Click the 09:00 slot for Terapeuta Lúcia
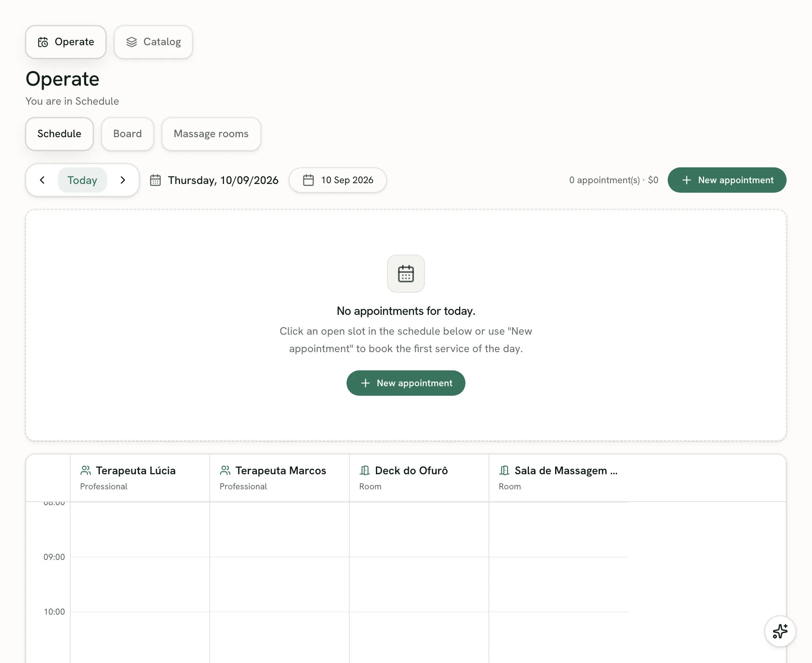Image resolution: width=812 pixels, height=663 pixels. click(x=140, y=584)
